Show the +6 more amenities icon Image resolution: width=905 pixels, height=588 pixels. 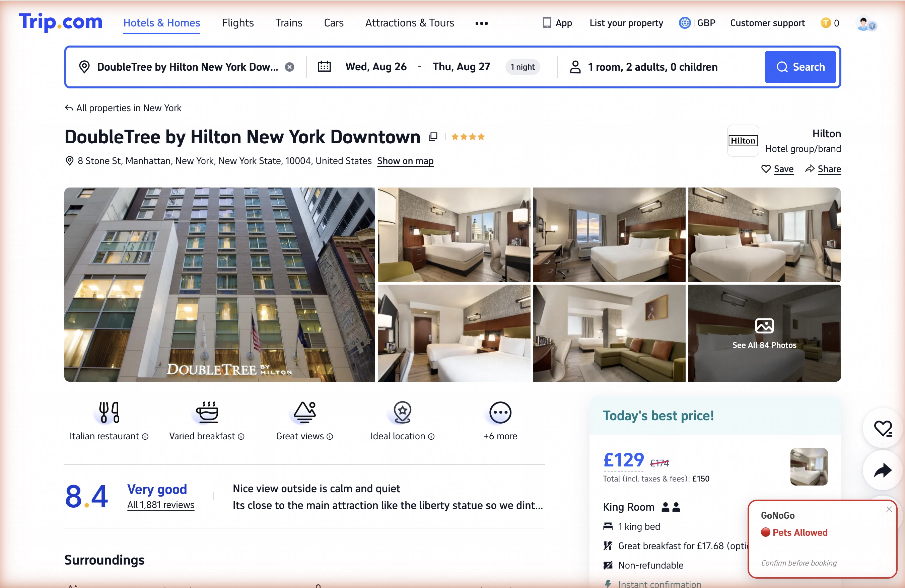[x=500, y=413]
